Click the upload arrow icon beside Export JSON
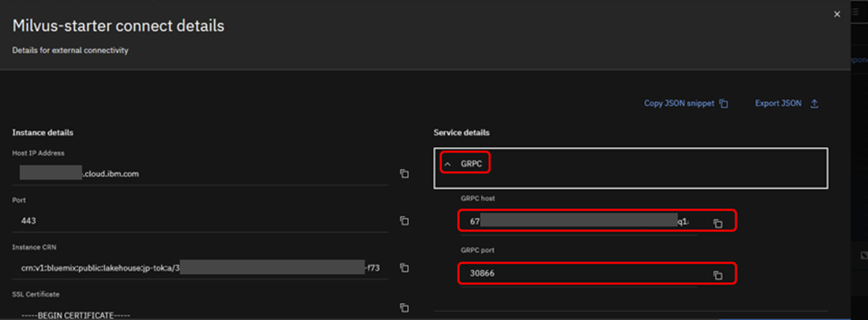Image resolution: width=868 pixels, height=320 pixels. (814, 104)
